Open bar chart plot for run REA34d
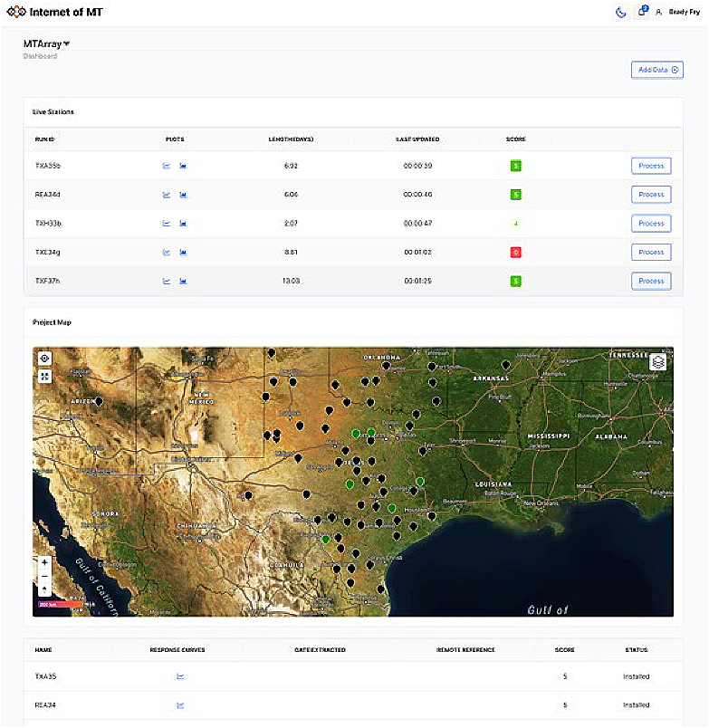 pos(184,195)
